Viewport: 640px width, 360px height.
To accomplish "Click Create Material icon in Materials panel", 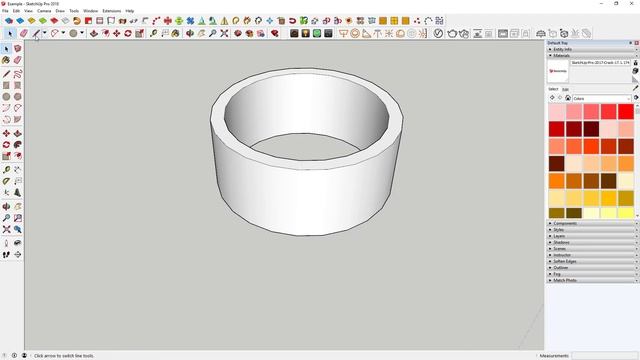I will (636, 71).
